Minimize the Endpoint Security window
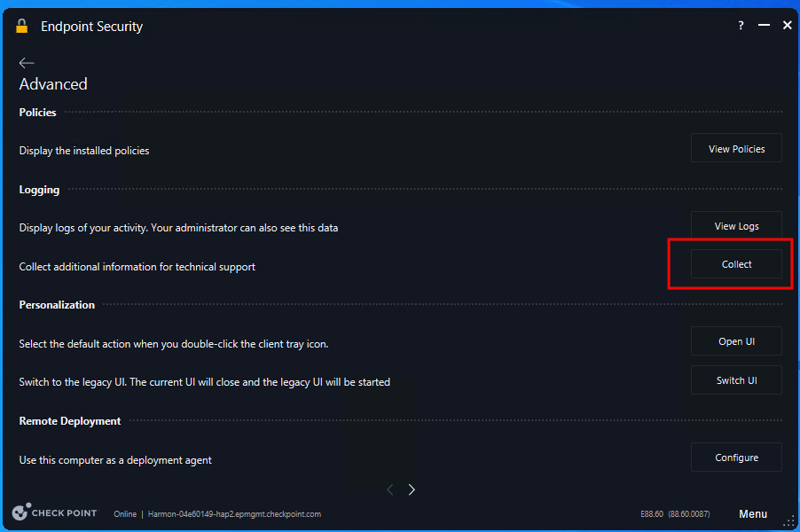The width and height of the screenshot is (800, 532). (x=764, y=25)
